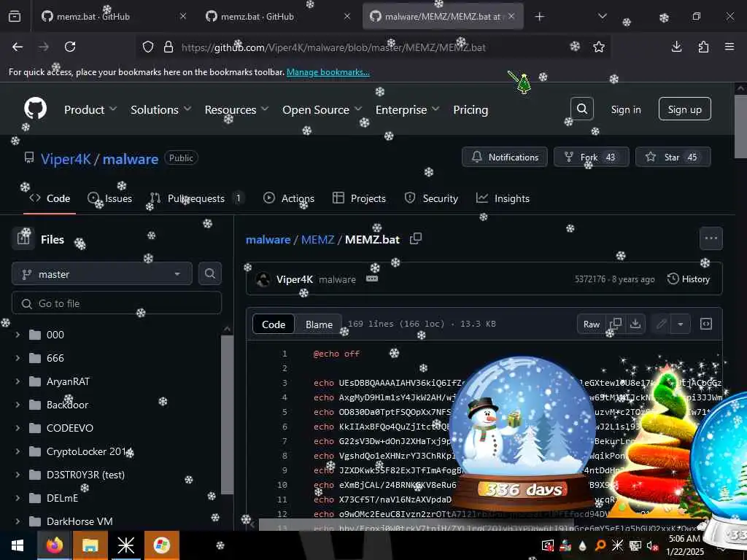This screenshot has height=560, width=747.
Task: Expand the AryanRAT folder
Action: (x=18, y=381)
